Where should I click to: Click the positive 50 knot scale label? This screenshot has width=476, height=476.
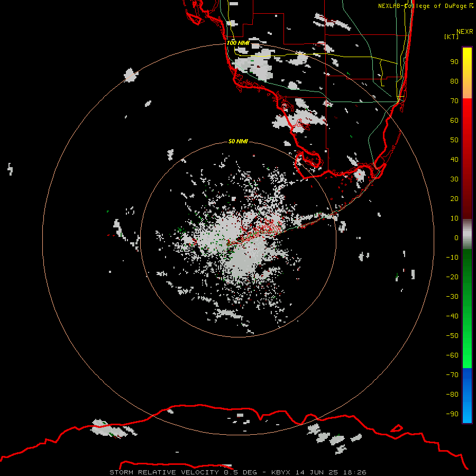pos(454,140)
